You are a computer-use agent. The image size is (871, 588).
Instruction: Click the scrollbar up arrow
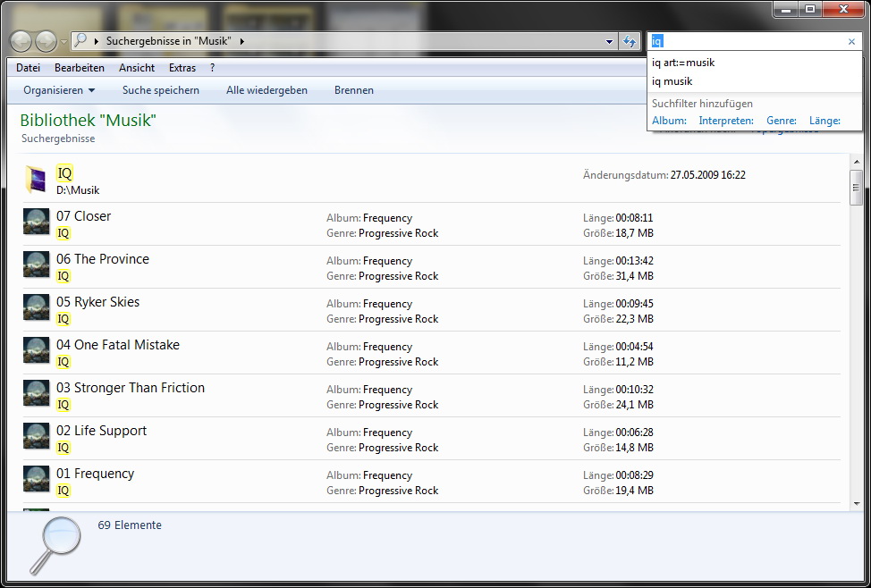click(x=856, y=162)
